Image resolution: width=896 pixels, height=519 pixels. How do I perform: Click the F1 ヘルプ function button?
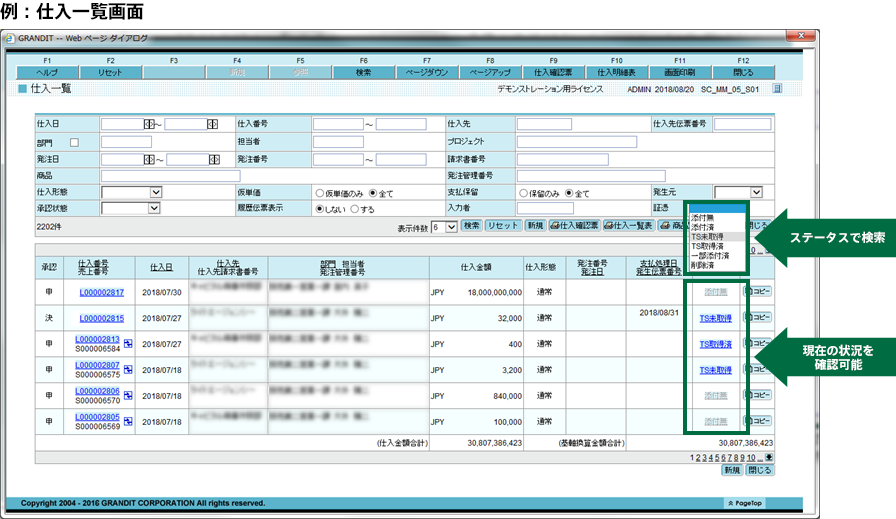point(47,73)
